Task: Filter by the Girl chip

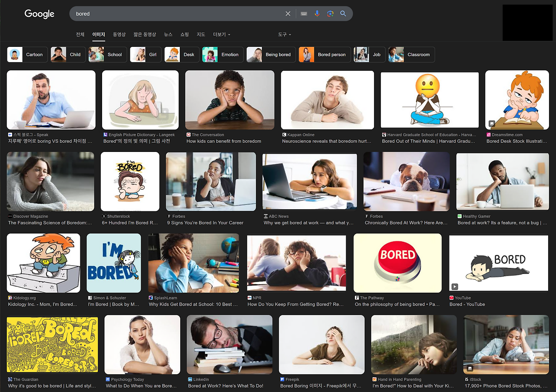Action: point(146,55)
